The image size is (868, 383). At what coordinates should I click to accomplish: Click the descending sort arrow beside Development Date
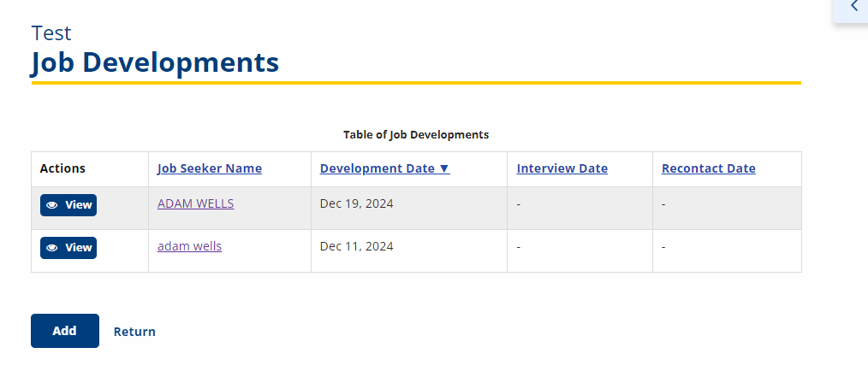(444, 168)
